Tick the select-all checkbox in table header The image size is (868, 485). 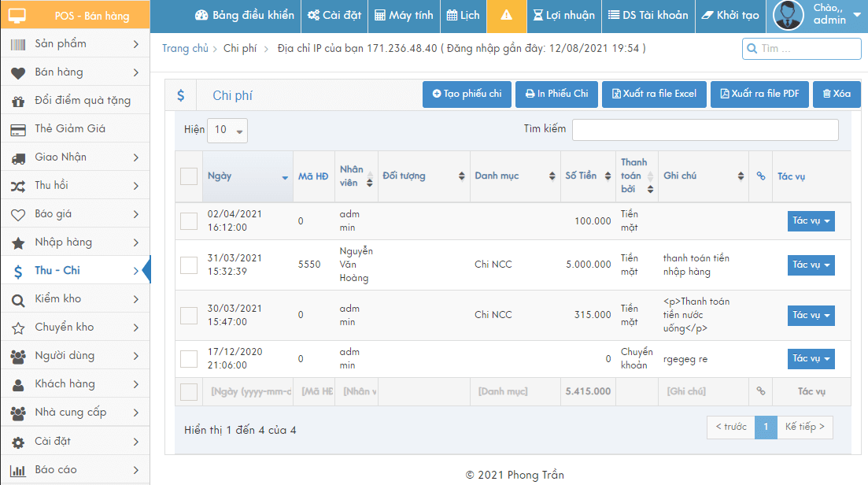pos(189,176)
